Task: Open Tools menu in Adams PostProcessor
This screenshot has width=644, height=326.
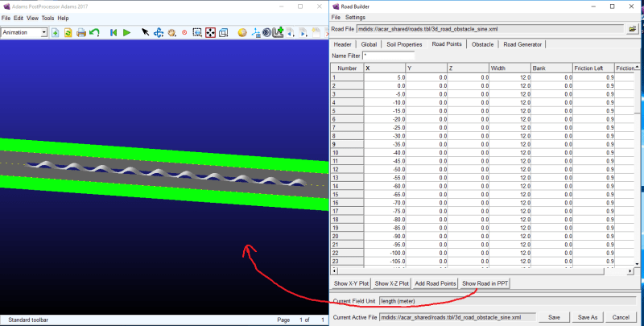Action: click(47, 18)
